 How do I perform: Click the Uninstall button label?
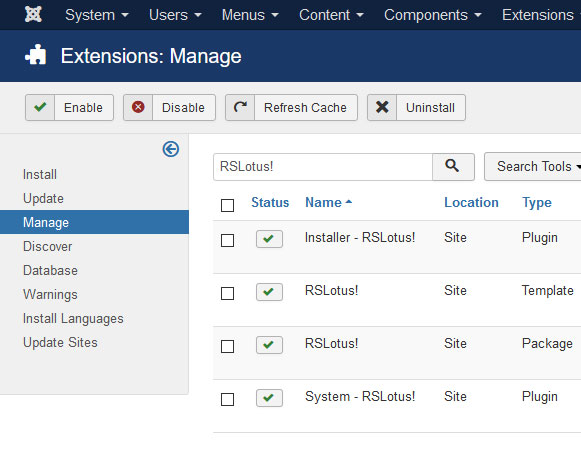click(x=430, y=107)
